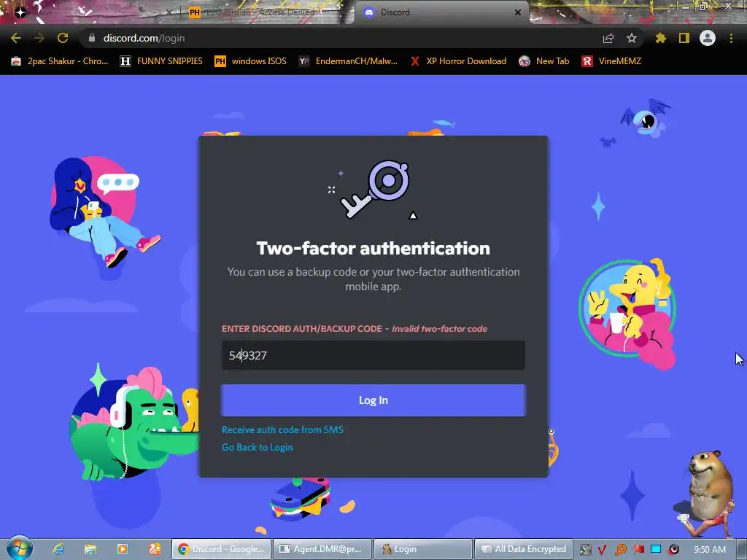Screen dimensions: 747x560
Task: Toggle the browser side panel icon
Action: pos(684,38)
